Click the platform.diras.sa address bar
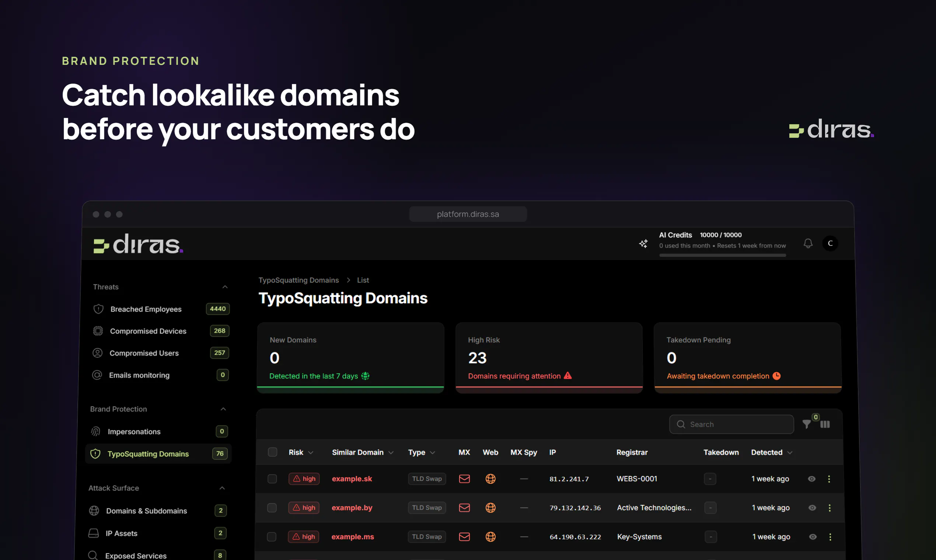The height and width of the screenshot is (560, 936). coord(468,214)
